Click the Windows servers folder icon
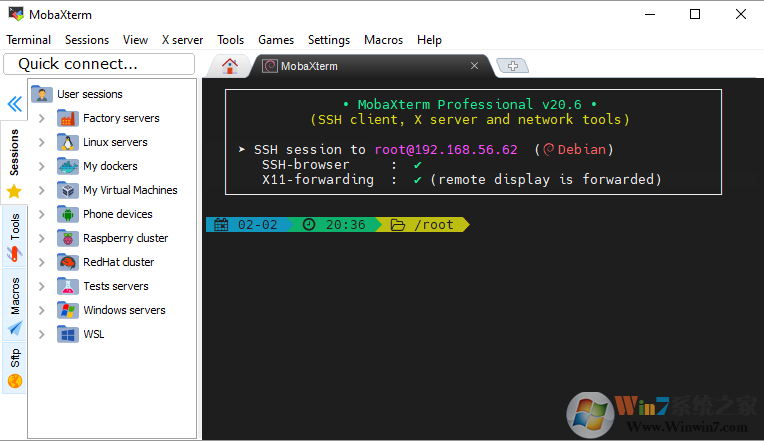Viewport: 764px width, 441px height. click(68, 310)
